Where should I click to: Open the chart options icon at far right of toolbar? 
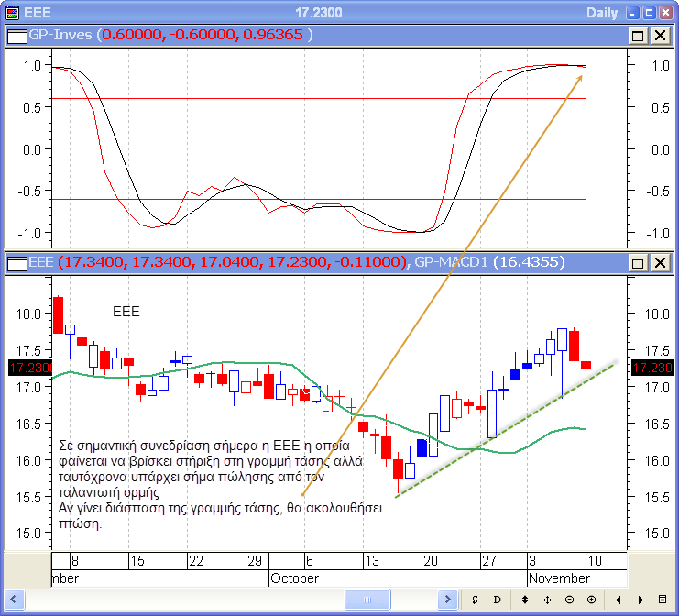[663, 599]
